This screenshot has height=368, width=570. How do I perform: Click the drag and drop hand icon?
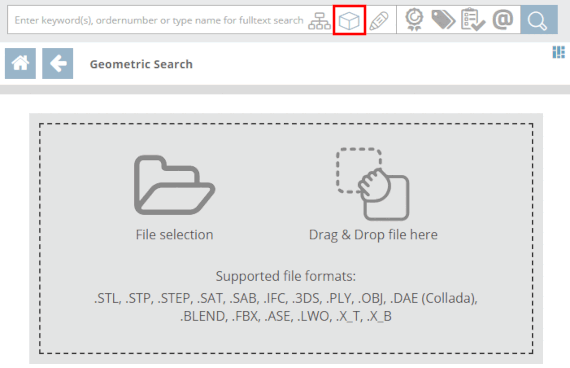[x=373, y=184]
